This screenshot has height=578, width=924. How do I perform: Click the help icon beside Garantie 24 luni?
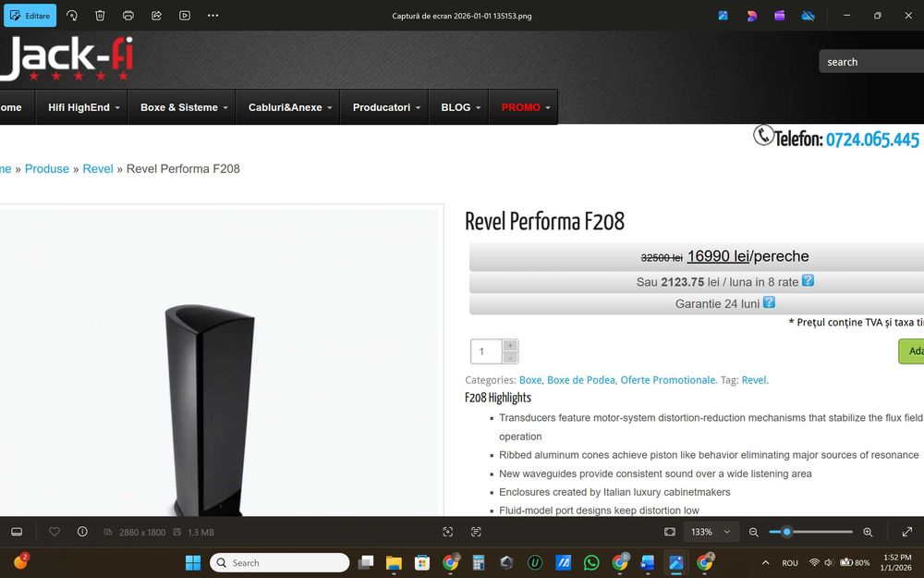coord(769,302)
